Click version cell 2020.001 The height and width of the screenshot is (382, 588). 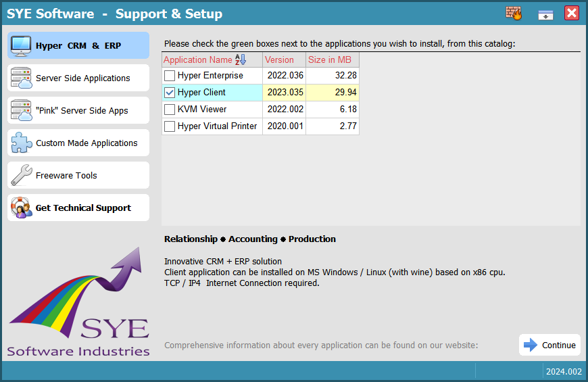pos(285,126)
